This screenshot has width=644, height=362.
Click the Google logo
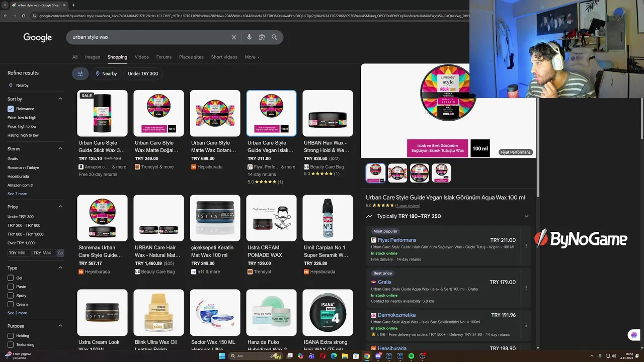pos(37,38)
